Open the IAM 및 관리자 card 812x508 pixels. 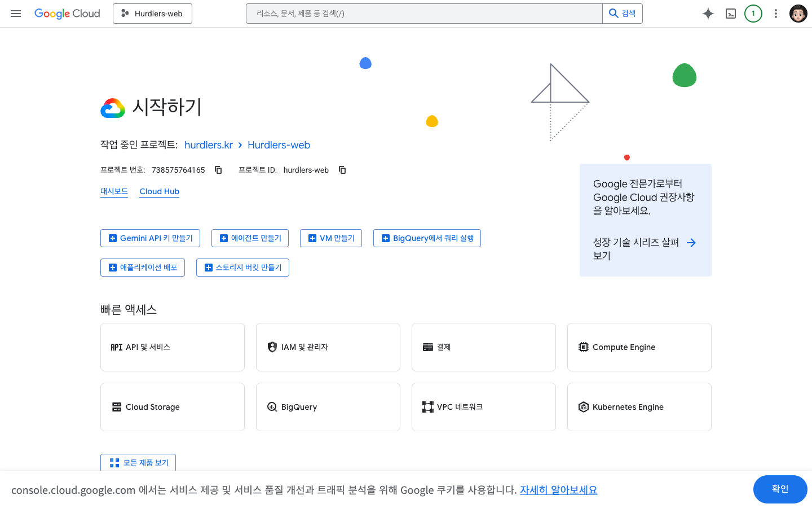tap(328, 347)
